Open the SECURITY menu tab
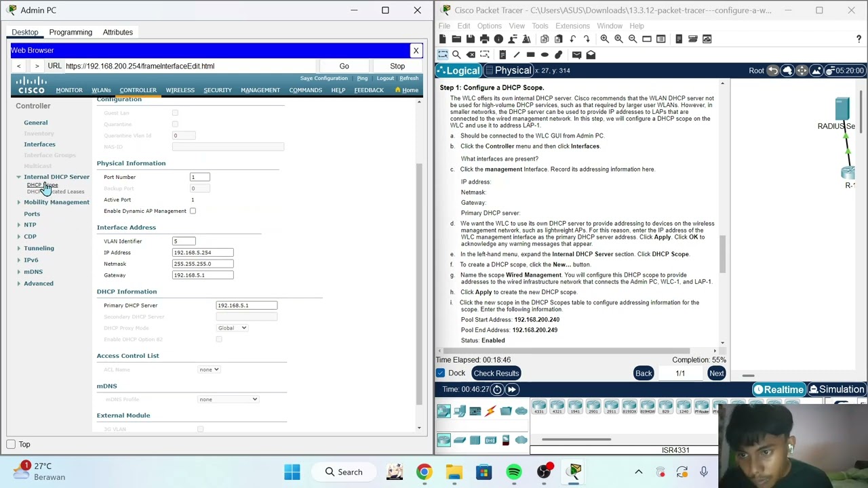The image size is (868, 488). [218, 90]
